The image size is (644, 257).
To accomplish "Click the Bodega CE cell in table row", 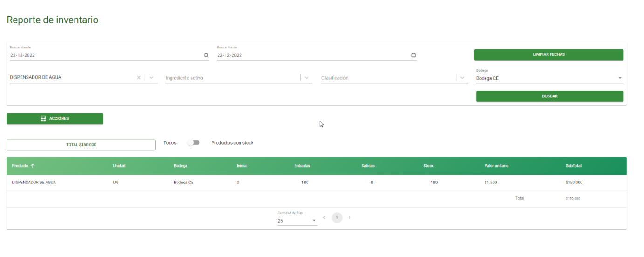I will tap(184, 183).
